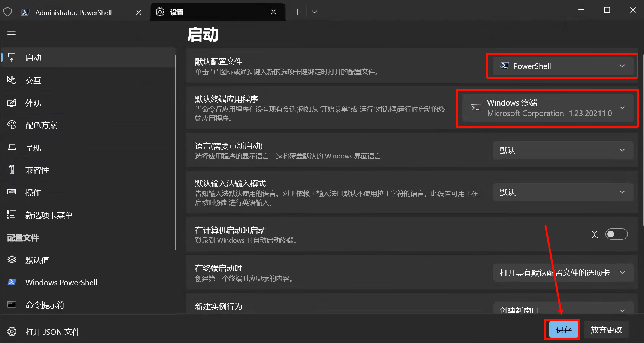The image size is (644, 343).
Task: Open the 交互 (Interaction) section
Action: click(x=33, y=80)
